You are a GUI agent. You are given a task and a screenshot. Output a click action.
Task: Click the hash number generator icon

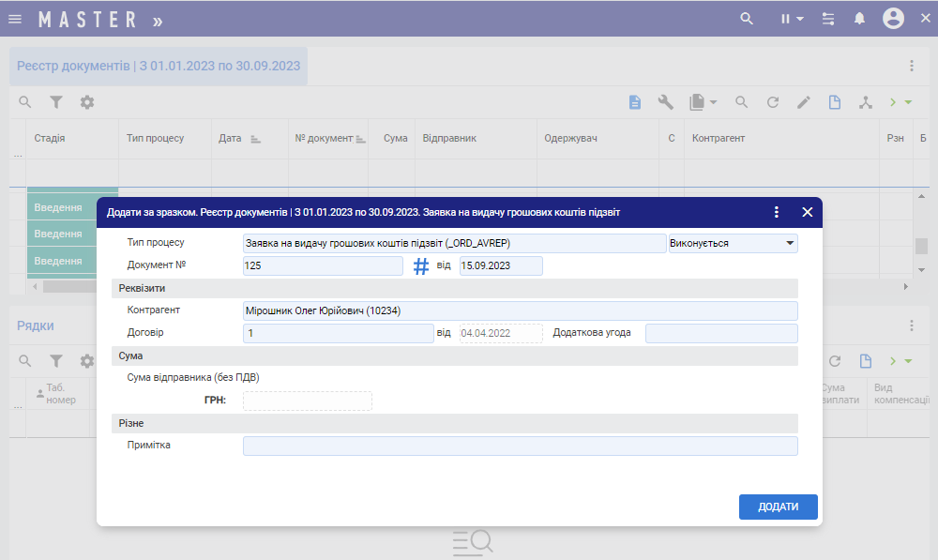[x=421, y=266]
